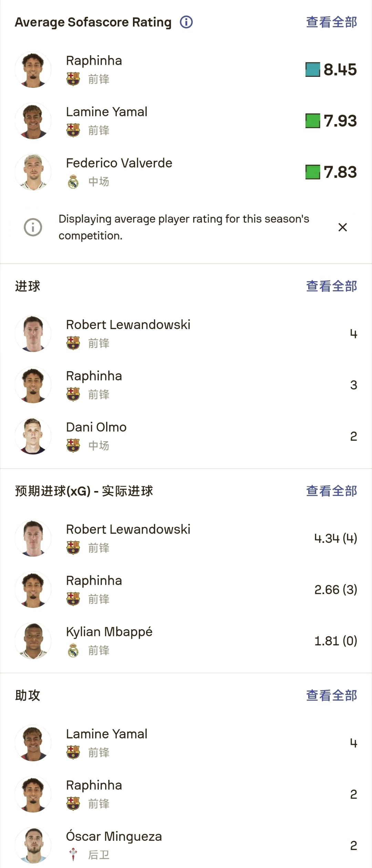Click Kylian Mbappé's Real Madrid crest icon
This screenshot has height=868, width=372.
click(x=73, y=651)
